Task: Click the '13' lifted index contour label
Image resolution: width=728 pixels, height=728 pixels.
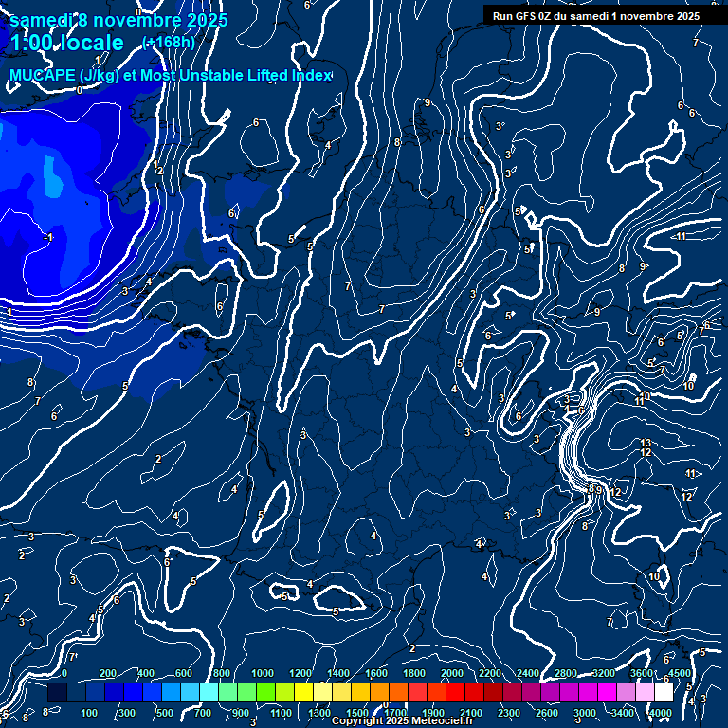Action: pos(646,443)
